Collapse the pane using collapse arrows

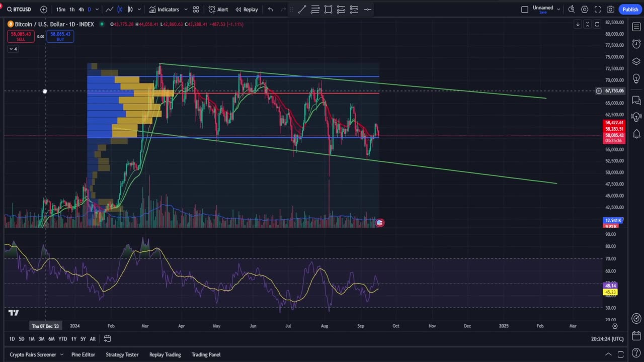(x=587, y=24)
